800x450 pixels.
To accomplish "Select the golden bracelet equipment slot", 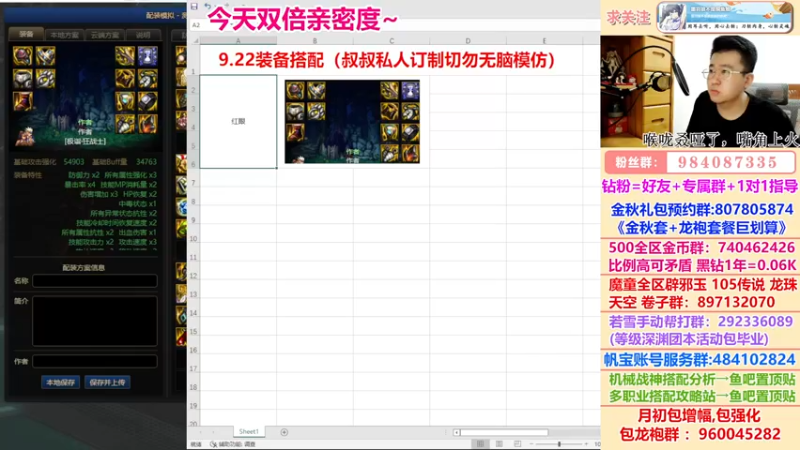I will point(125,79).
